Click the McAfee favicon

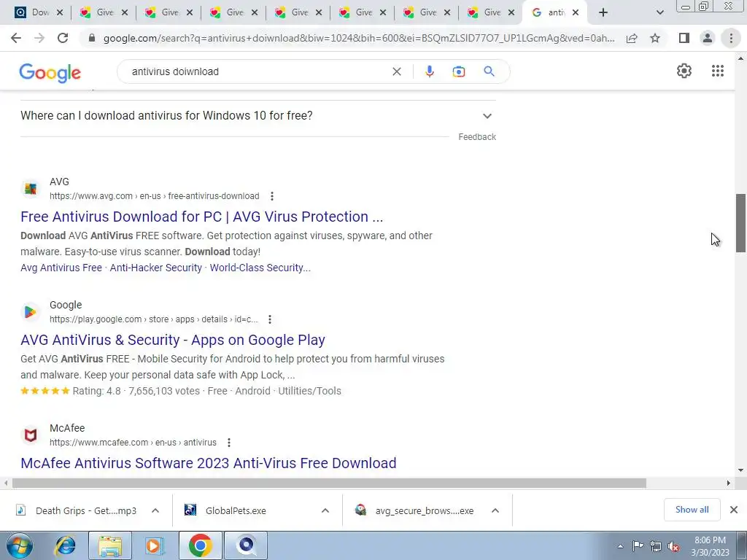tap(31, 435)
